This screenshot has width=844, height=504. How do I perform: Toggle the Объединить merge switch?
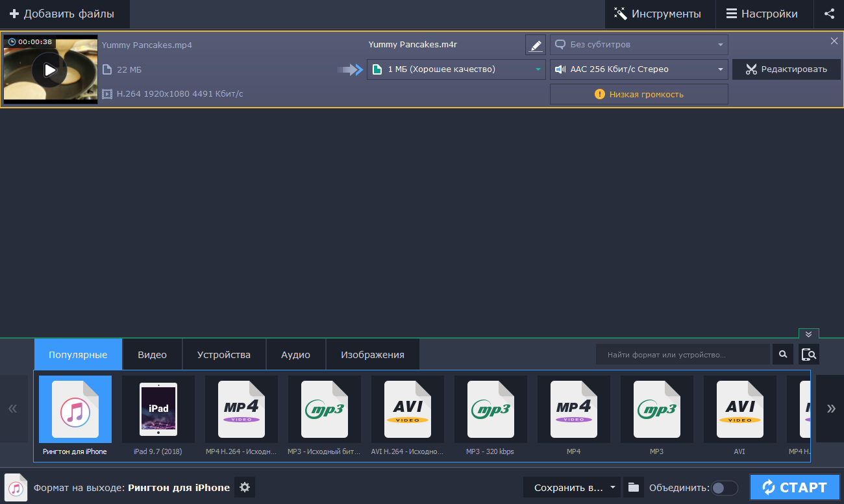point(725,488)
